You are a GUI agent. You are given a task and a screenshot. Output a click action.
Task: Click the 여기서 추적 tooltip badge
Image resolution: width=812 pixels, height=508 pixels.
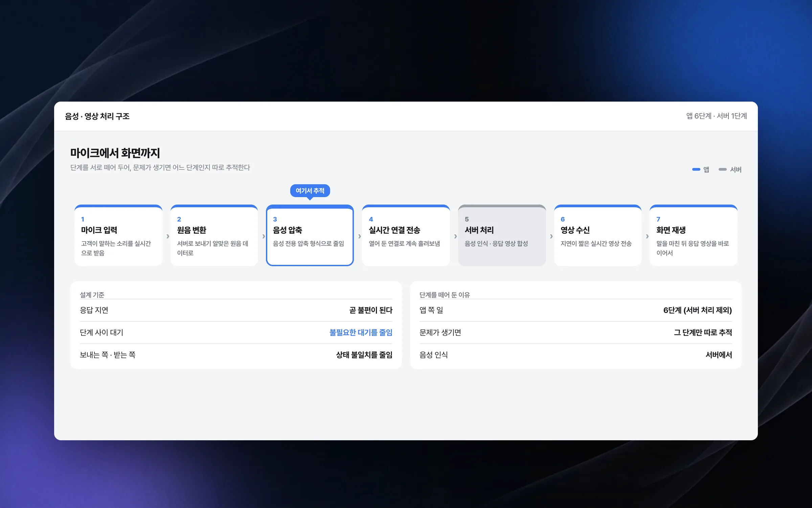[x=310, y=191]
